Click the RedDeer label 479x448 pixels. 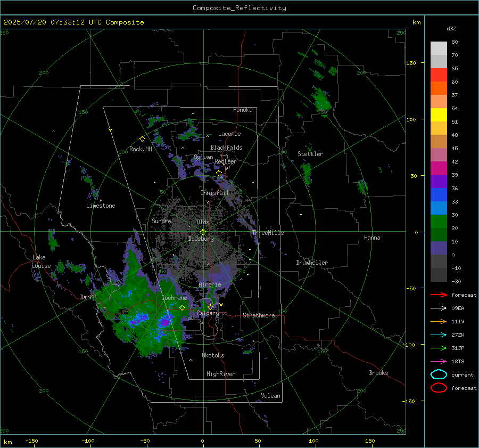(x=226, y=161)
